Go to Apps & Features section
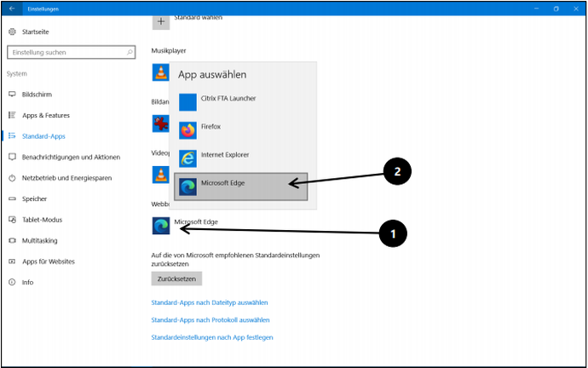This screenshot has width=588, height=368. pos(45,115)
